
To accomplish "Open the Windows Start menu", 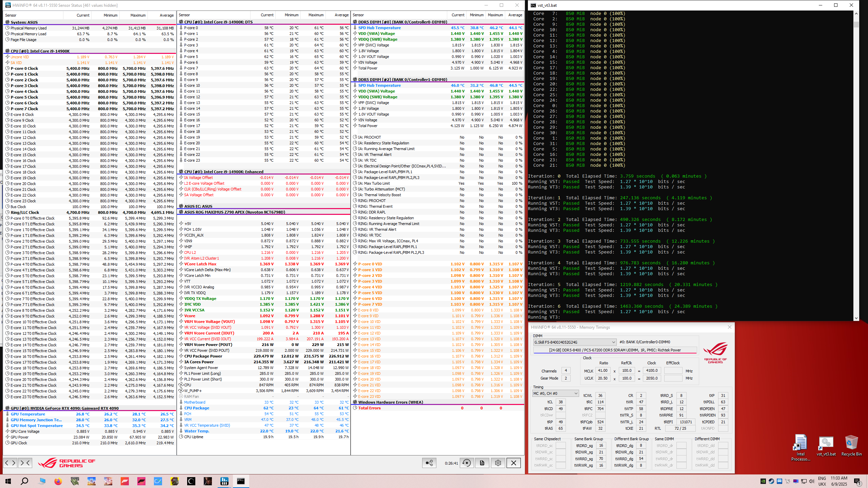I will pos(8,481).
